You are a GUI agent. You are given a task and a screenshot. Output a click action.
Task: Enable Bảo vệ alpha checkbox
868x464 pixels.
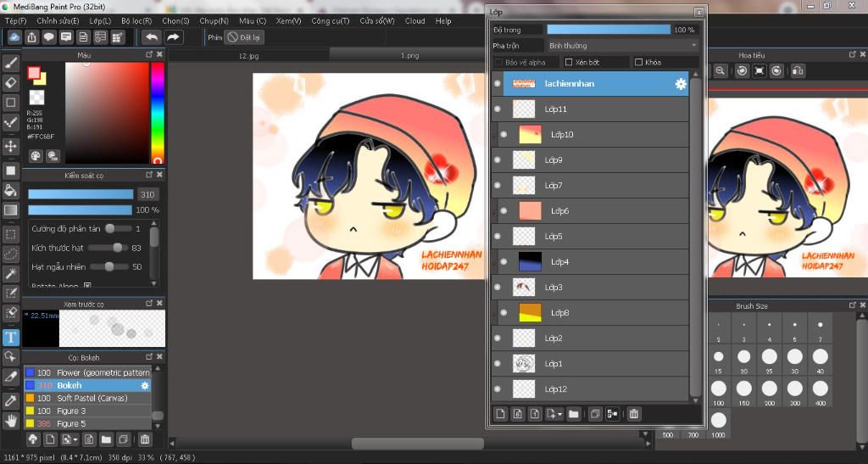click(498, 63)
